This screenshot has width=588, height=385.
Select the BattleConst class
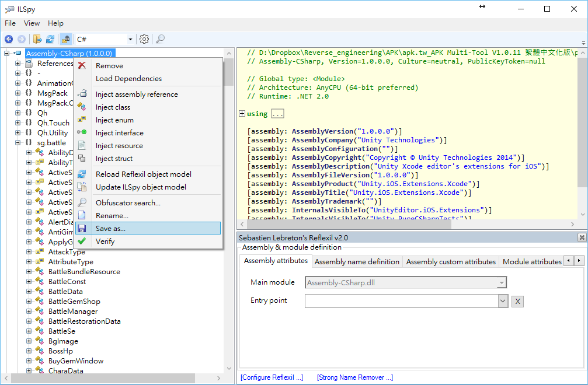pos(67,282)
